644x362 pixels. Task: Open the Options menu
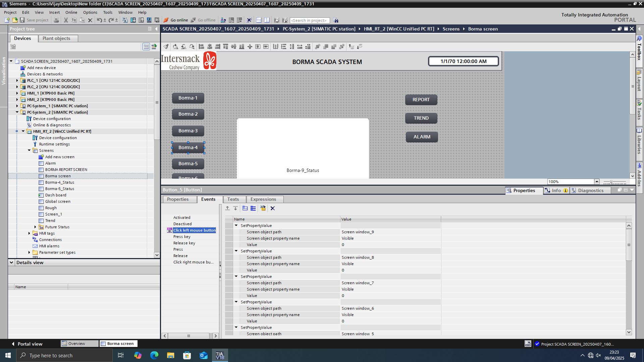[90, 12]
